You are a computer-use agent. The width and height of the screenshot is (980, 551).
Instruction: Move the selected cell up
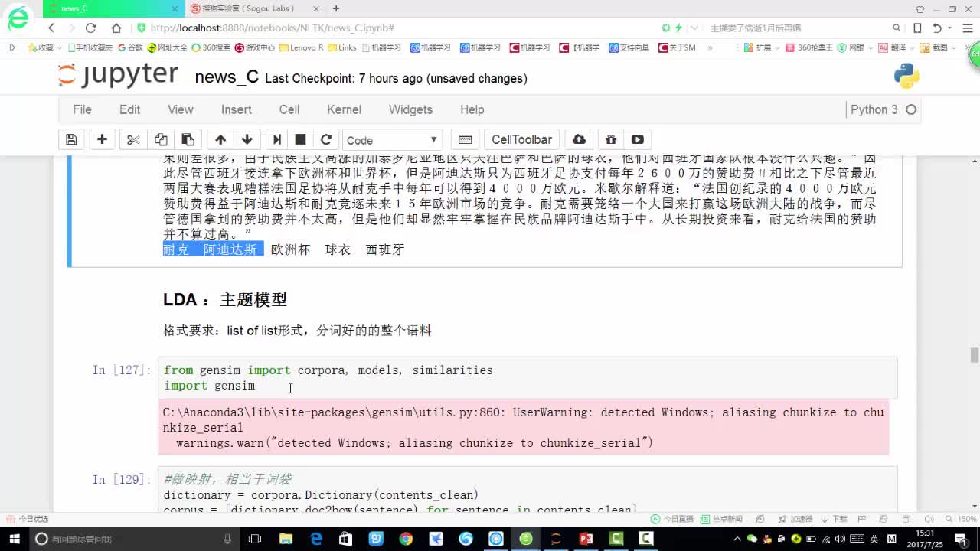(220, 139)
